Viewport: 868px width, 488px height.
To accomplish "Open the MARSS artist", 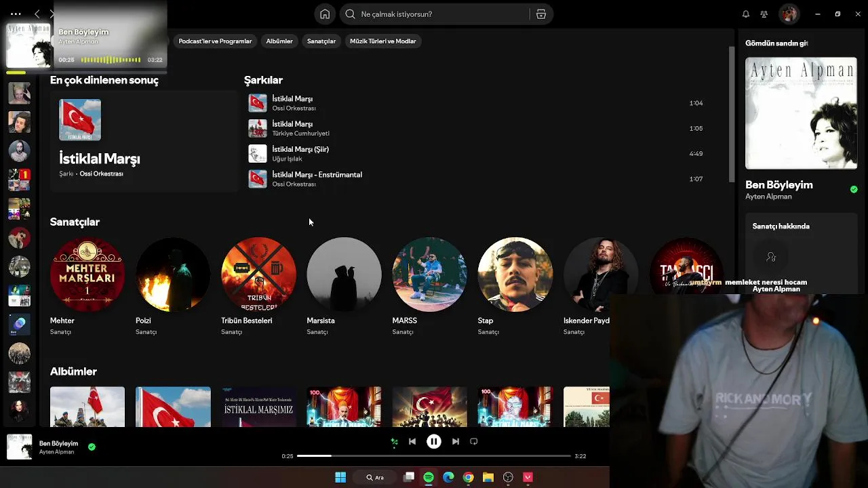I will [x=429, y=287].
